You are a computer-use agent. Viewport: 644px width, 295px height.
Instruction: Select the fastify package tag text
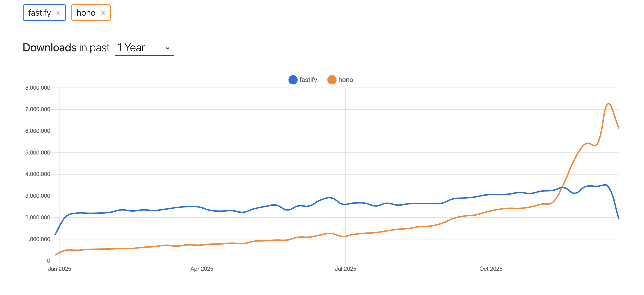(39, 13)
